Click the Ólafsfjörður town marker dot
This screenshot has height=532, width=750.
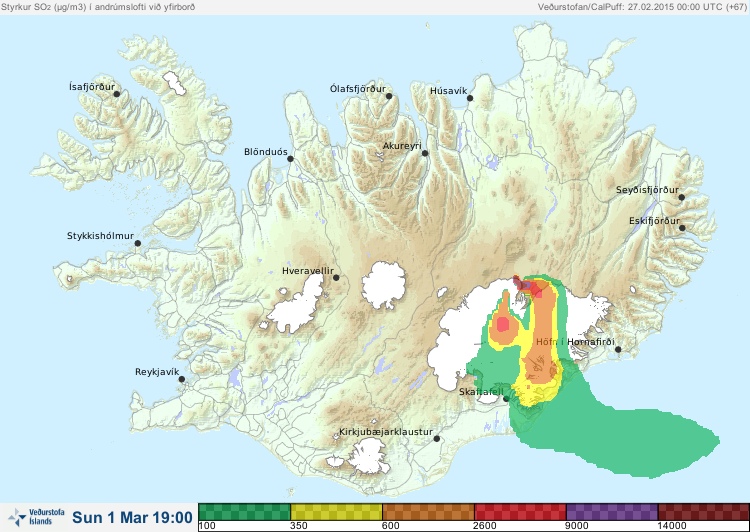coord(389,96)
